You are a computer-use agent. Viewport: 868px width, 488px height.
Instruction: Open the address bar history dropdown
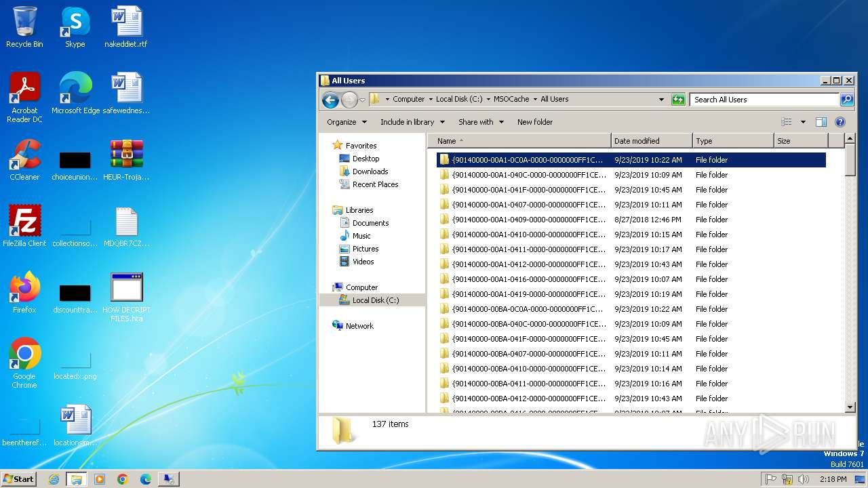(x=661, y=100)
